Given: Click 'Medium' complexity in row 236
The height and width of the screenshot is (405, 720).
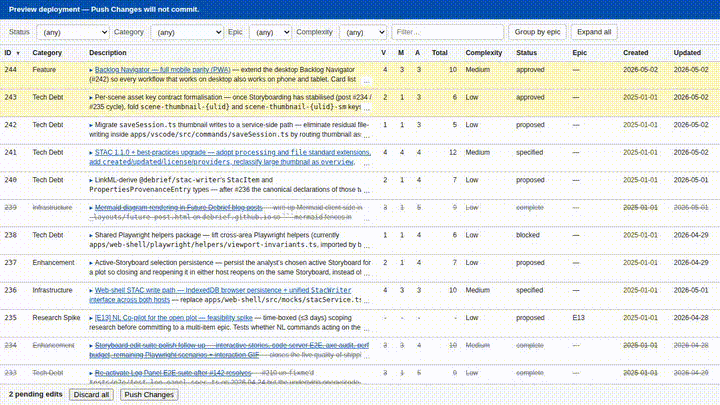Looking at the screenshot, I should pos(478,290).
